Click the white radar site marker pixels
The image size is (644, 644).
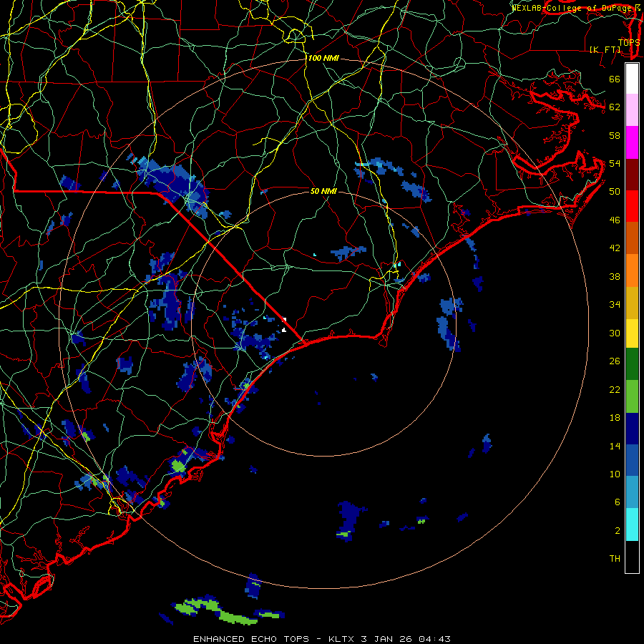pos(284,324)
